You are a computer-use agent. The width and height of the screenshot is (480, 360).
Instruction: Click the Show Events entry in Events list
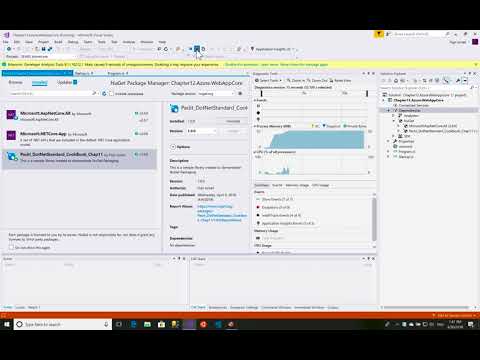click(274, 199)
